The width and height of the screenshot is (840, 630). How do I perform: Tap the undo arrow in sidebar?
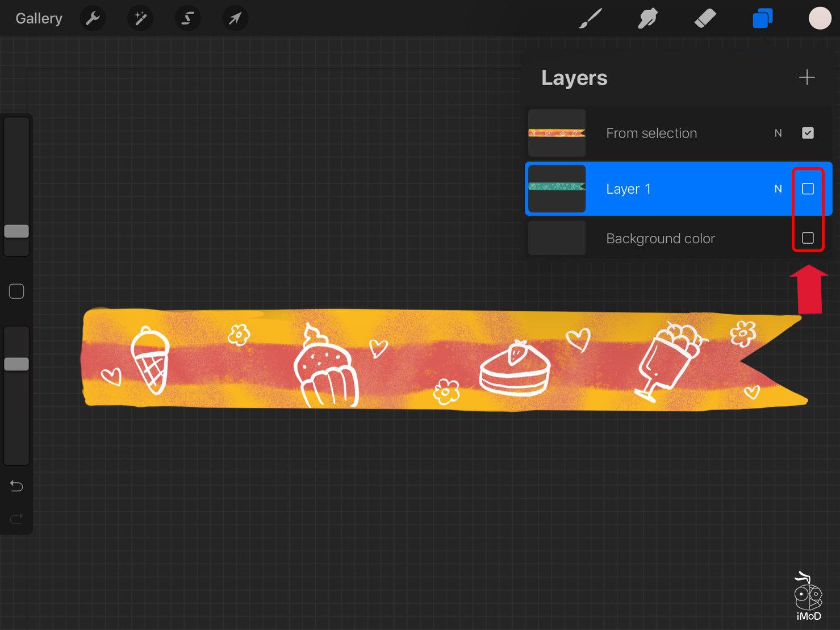16,486
